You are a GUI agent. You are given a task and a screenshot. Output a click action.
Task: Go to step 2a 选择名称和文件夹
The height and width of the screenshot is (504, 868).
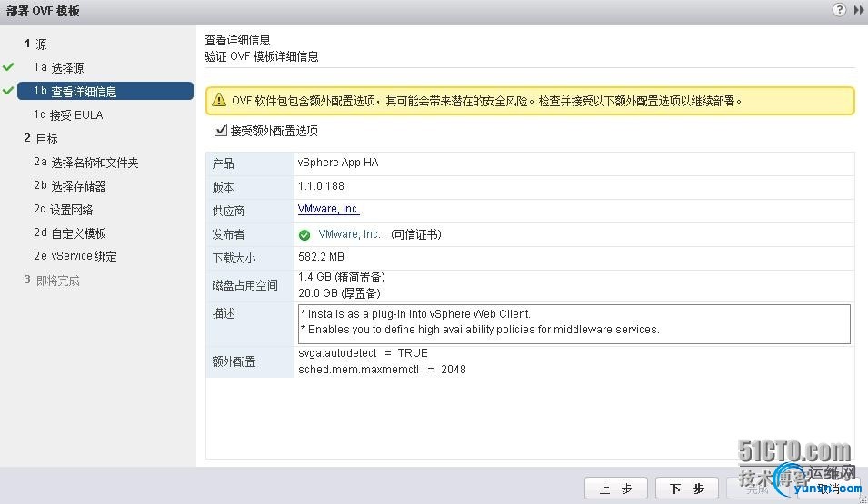(85, 163)
